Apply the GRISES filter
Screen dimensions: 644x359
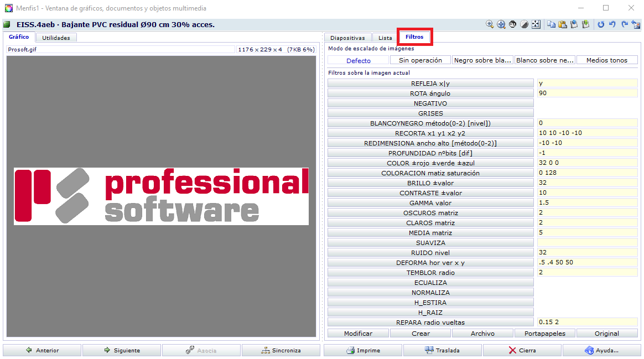430,113
